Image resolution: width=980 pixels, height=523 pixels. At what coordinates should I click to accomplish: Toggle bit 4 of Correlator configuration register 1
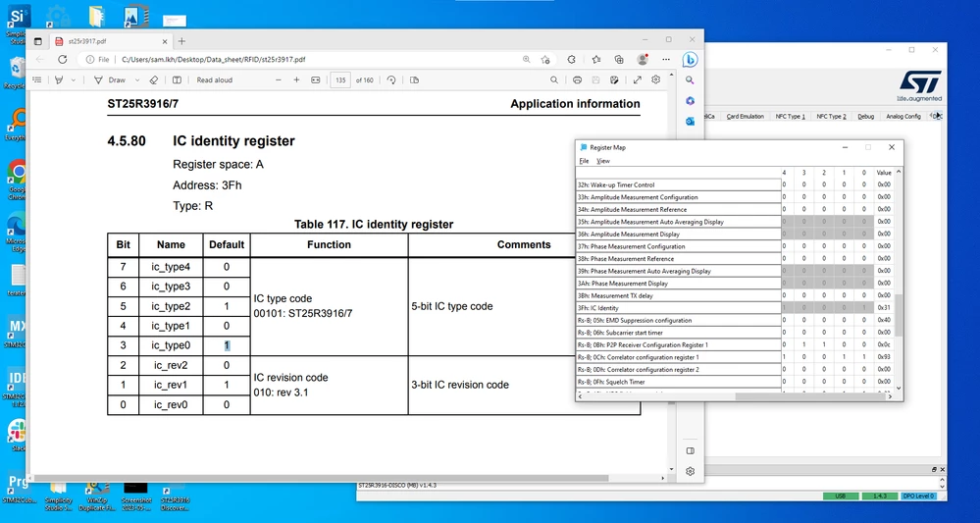(784, 357)
